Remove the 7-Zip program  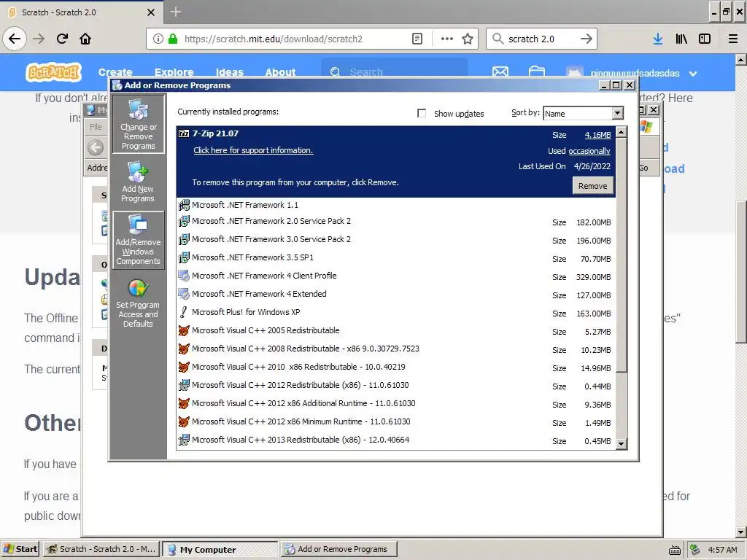pyautogui.click(x=592, y=186)
